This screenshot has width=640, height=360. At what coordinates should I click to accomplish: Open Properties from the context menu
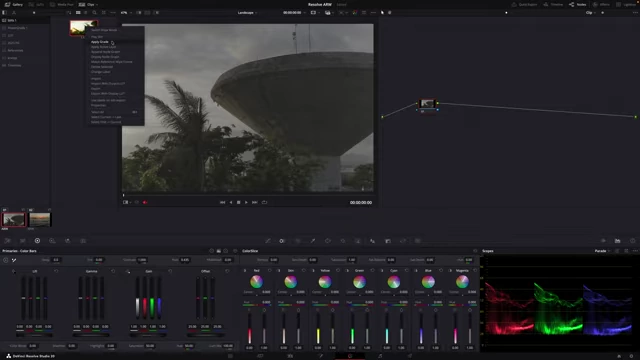[x=98, y=105]
